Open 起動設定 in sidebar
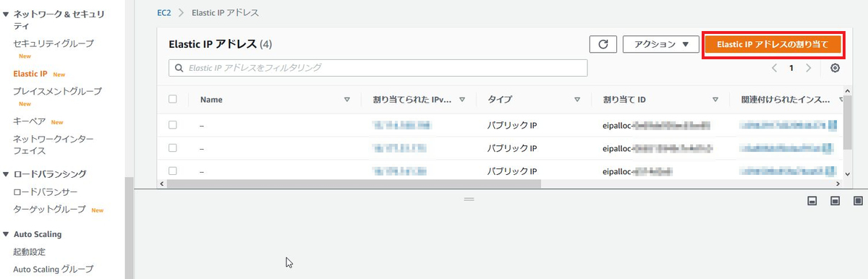The image size is (868, 279). [x=30, y=252]
